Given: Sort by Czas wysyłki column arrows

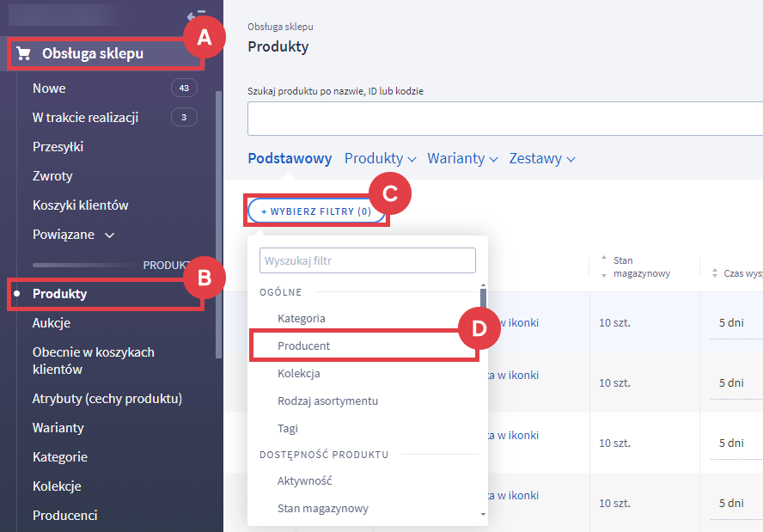Looking at the screenshot, I should point(715,273).
